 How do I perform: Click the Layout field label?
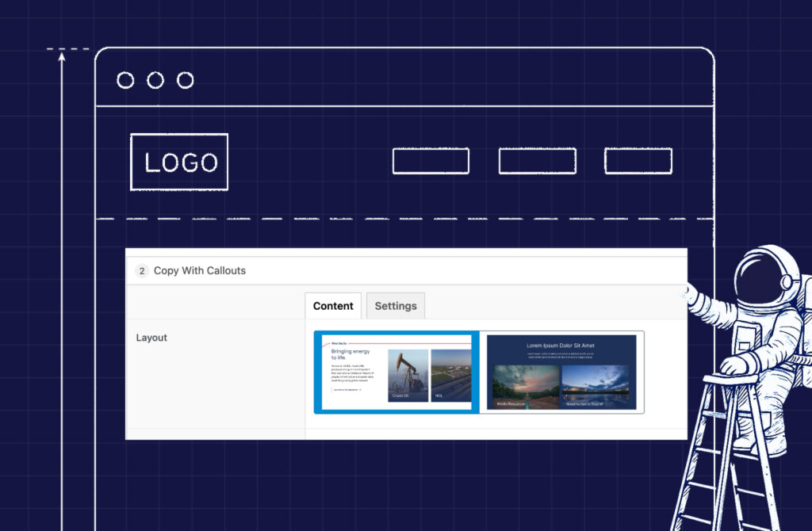151,338
